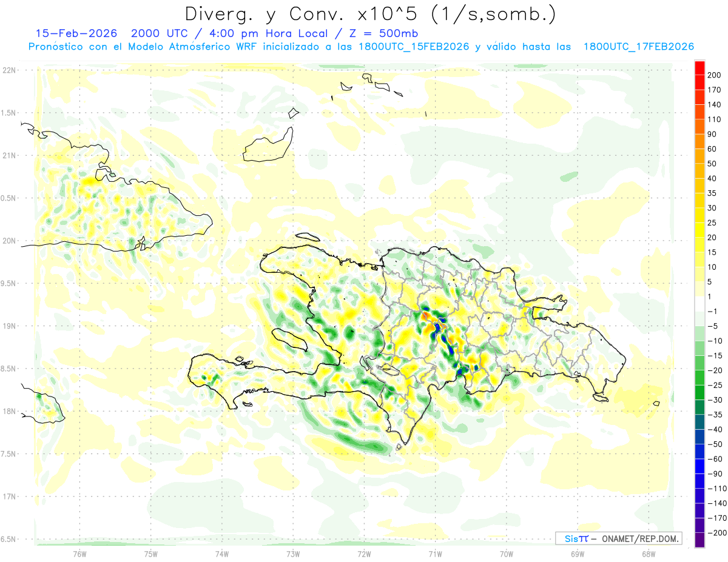The image size is (728, 562).
Task: Pick the white swatch between -1 and 1
Action: coord(699,304)
